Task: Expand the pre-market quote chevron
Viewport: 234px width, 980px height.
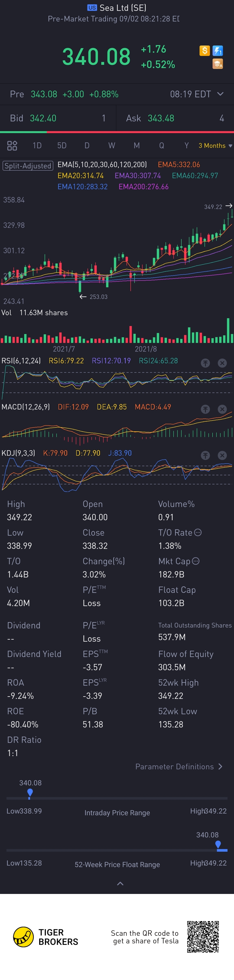Action: [220, 94]
